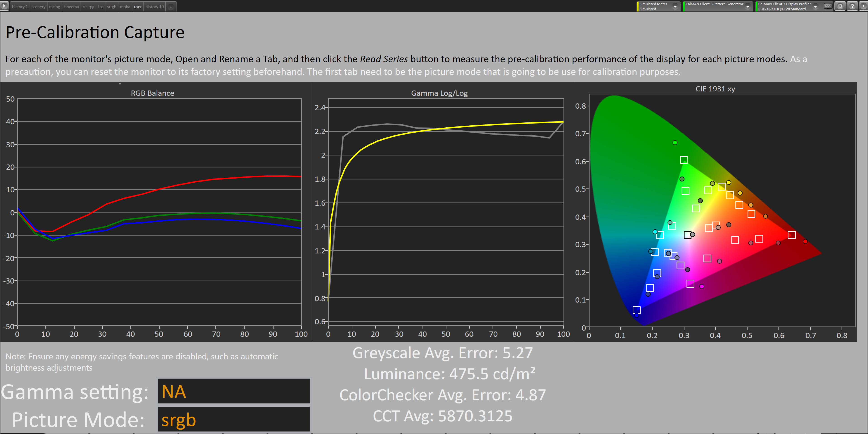Expand the Simulated Meter dropdown
This screenshot has width=868, height=434.
[x=675, y=6]
